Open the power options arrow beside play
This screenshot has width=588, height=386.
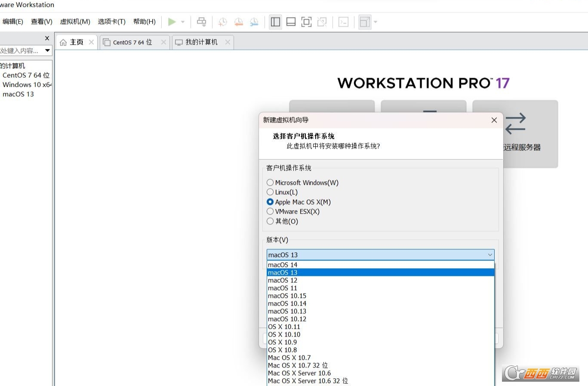(183, 22)
